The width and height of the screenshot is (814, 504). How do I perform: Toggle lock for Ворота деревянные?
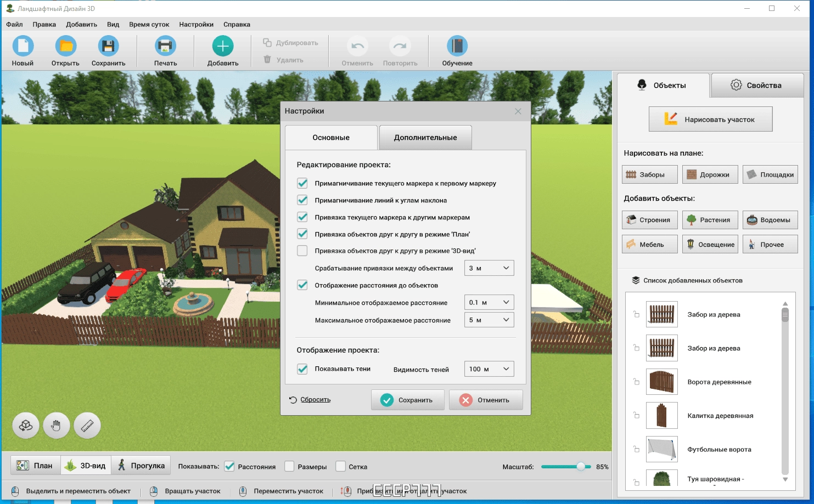[636, 382]
